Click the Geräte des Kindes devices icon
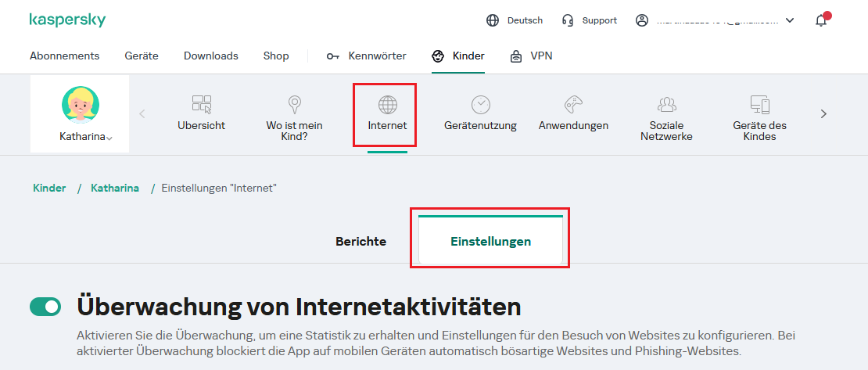 [x=759, y=104]
